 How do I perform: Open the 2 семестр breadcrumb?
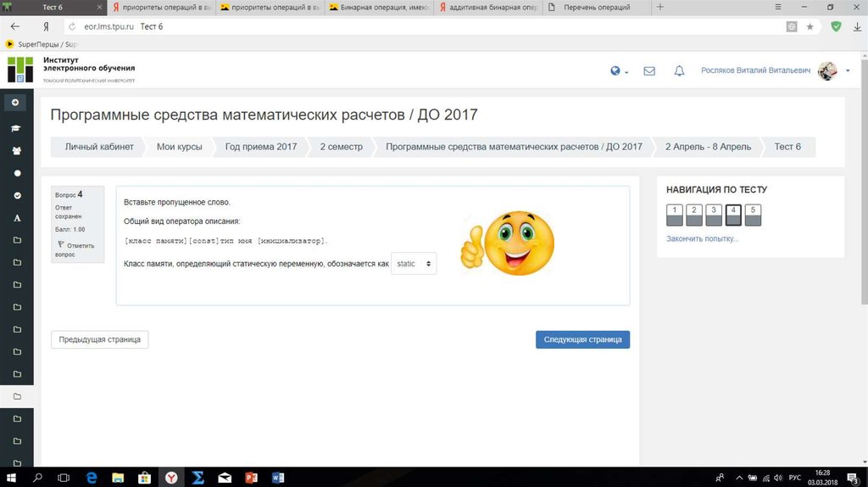(341, 147)
